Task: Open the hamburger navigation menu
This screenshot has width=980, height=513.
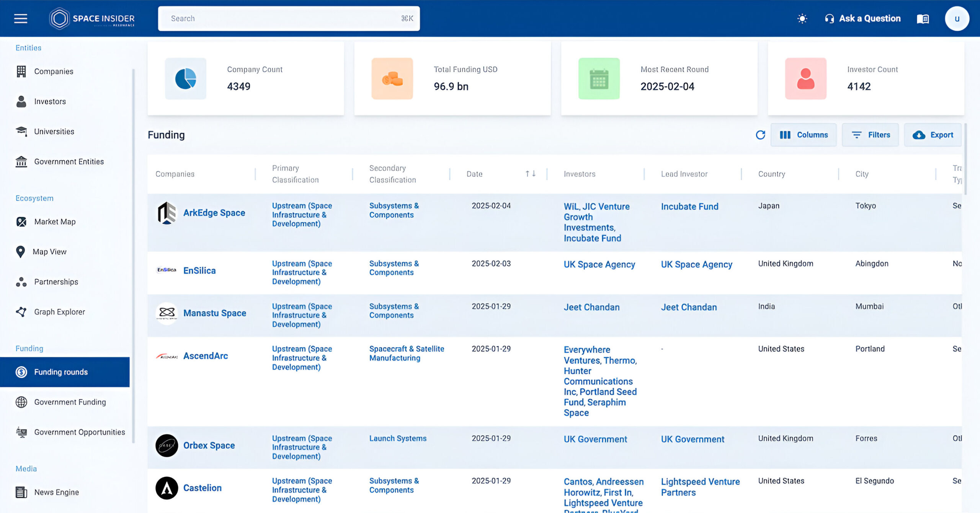Action: (x=21, y=18)
